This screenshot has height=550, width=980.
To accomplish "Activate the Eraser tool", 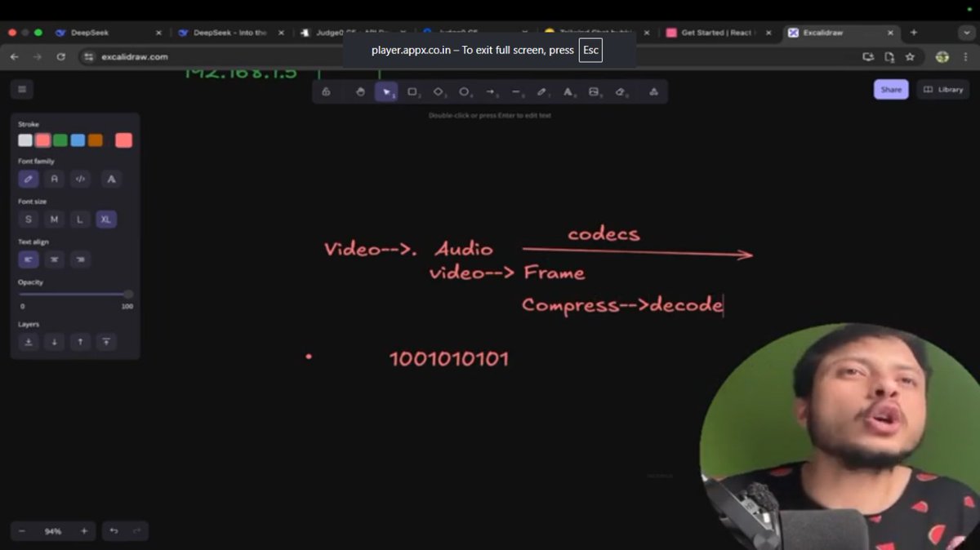I will point(621,91).
